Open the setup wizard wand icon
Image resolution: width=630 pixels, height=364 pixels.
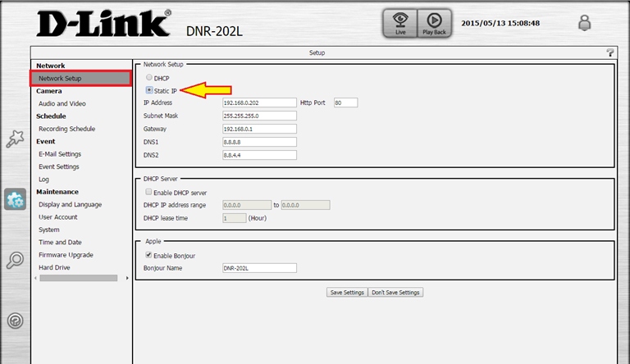pyautogui.click(x=15, y=139)
